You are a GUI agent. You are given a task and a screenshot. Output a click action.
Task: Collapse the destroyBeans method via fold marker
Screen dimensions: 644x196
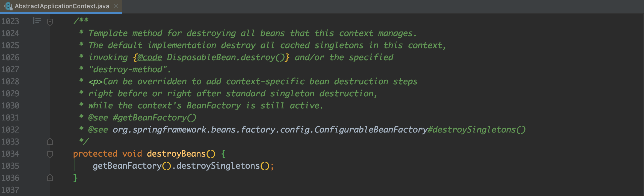50,154
